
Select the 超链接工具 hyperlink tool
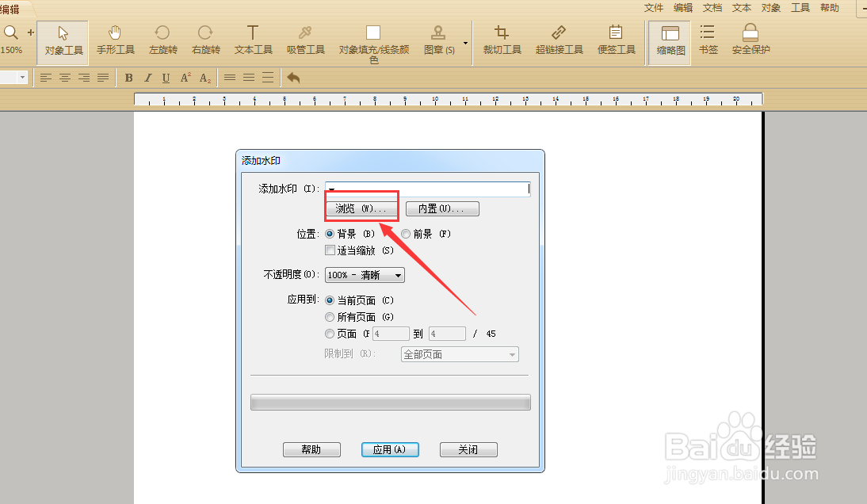pos(559,41)
